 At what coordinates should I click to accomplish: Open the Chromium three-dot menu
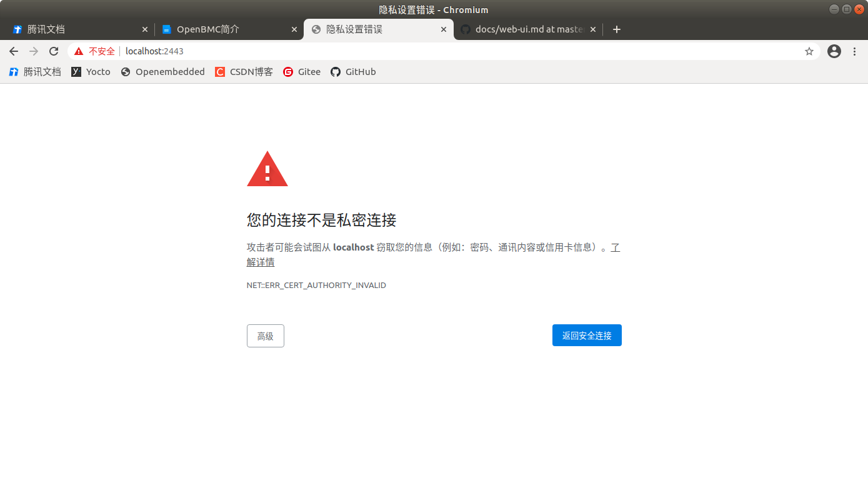(x=854, y=51)
